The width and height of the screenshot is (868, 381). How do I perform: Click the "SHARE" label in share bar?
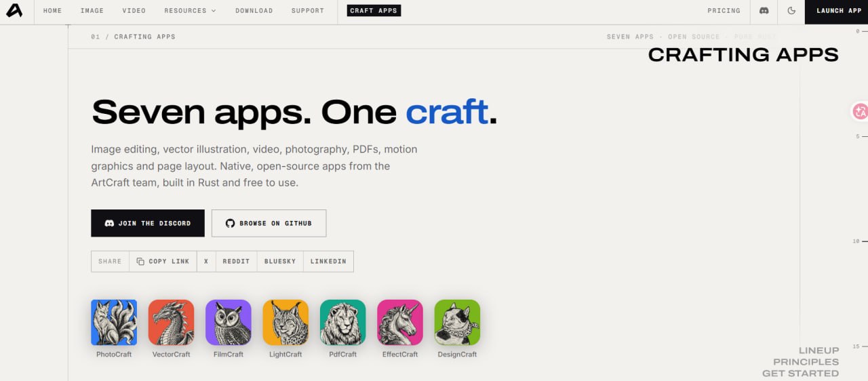110,261
